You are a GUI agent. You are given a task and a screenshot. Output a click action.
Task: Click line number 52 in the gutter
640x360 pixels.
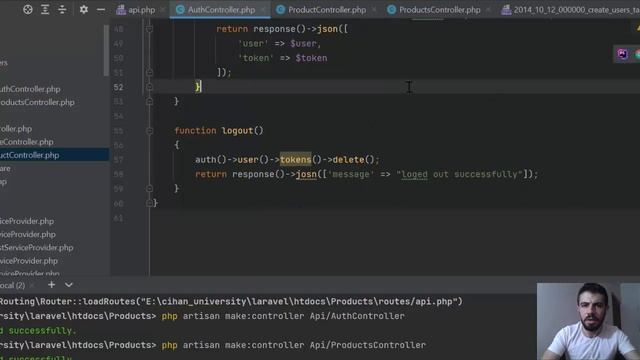(118, 87)
